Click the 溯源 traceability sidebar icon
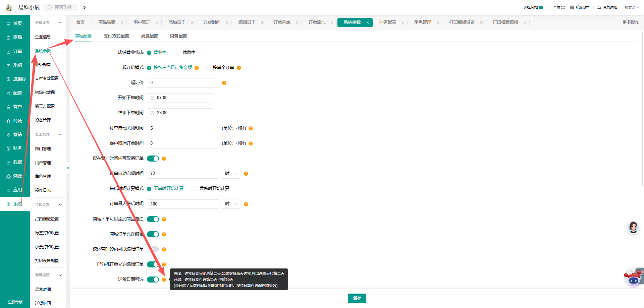The height and width of the screenshot is (308, 644). (8, 176)
